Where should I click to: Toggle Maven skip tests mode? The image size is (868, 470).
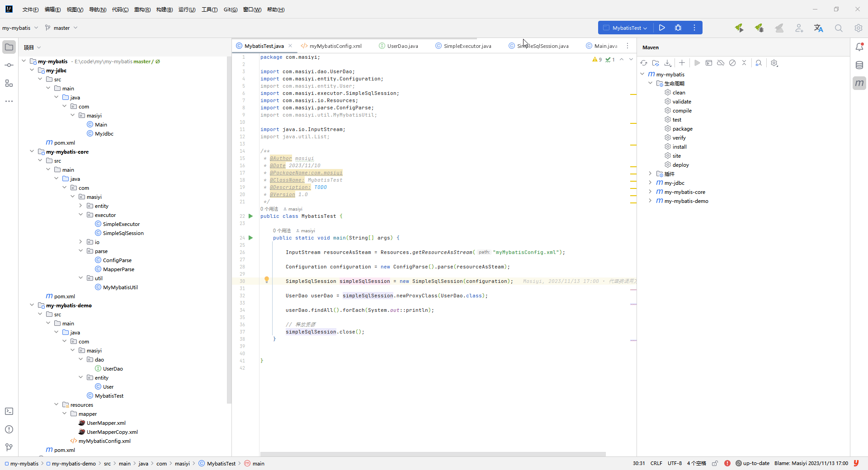click(732, 63)
